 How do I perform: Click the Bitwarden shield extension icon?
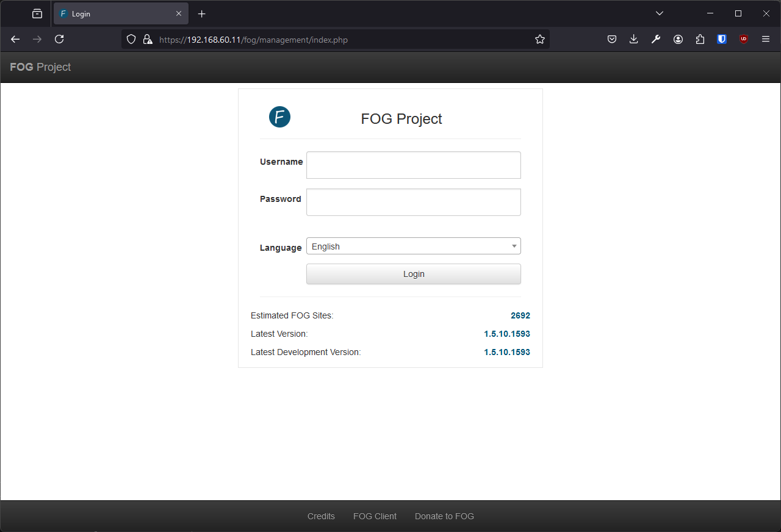coord(722,39)
